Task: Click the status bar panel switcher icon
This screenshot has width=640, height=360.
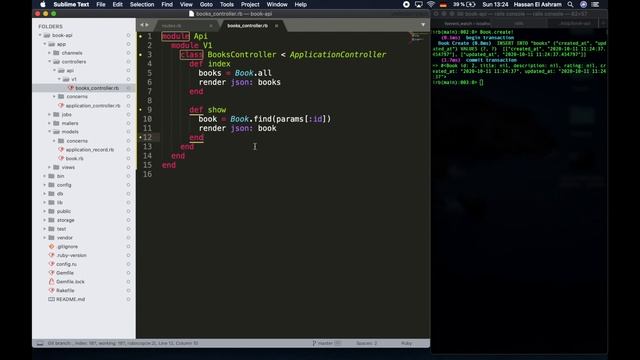Action: [40, 343]
